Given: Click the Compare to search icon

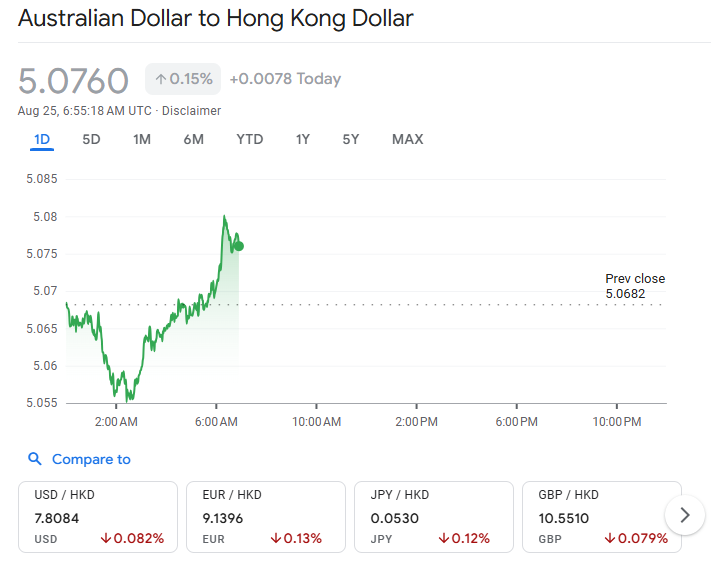Looking at the screenshot, I should tap(35, 459).
